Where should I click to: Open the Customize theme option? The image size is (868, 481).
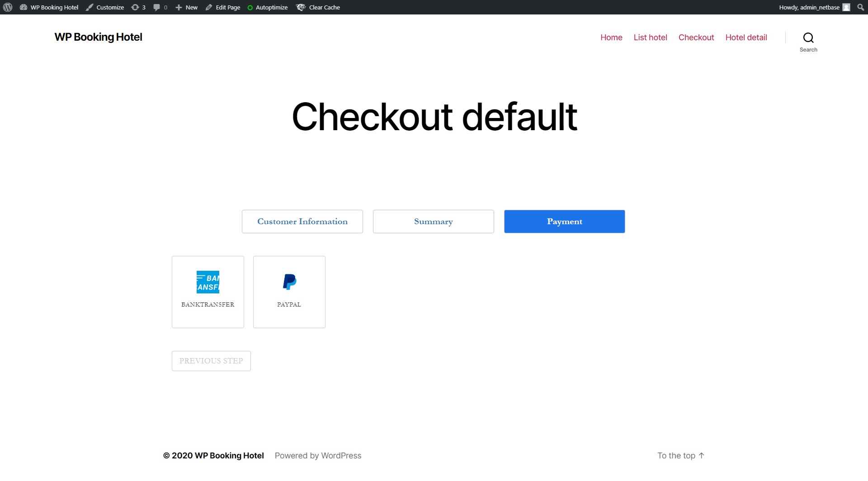[x=105, y=7]
